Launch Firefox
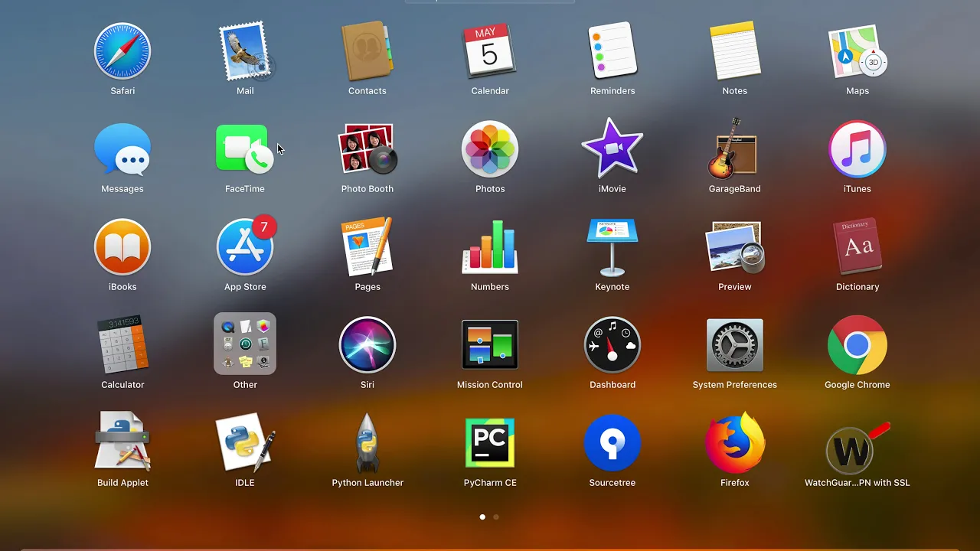The height and width of the screenshot is (551, 980). point(735,443)
